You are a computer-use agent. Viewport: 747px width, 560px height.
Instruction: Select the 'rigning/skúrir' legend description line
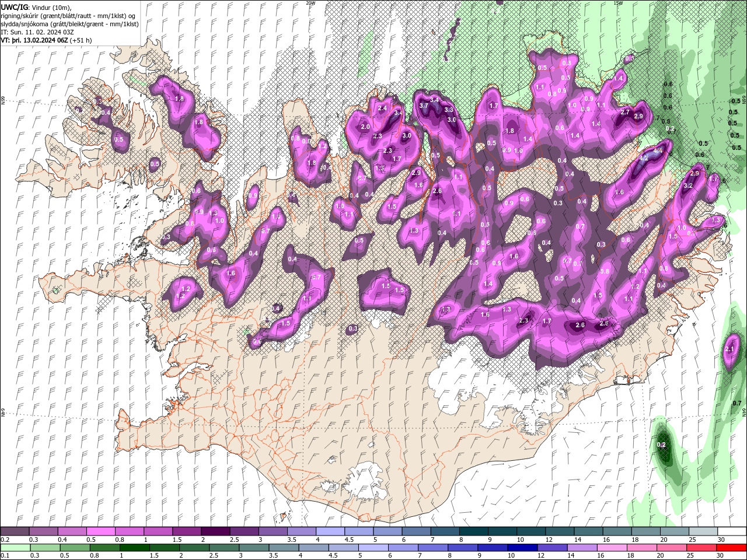[69, 15]
